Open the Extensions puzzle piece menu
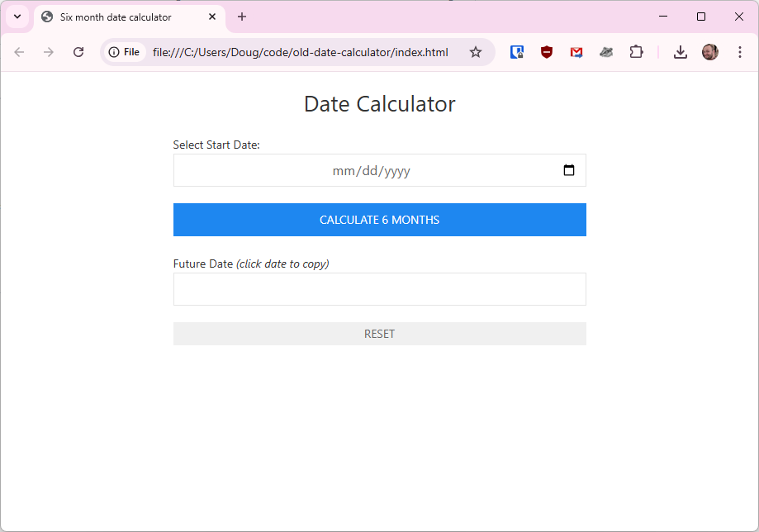Viewport: 759px width, 532px height. point(636,52)
